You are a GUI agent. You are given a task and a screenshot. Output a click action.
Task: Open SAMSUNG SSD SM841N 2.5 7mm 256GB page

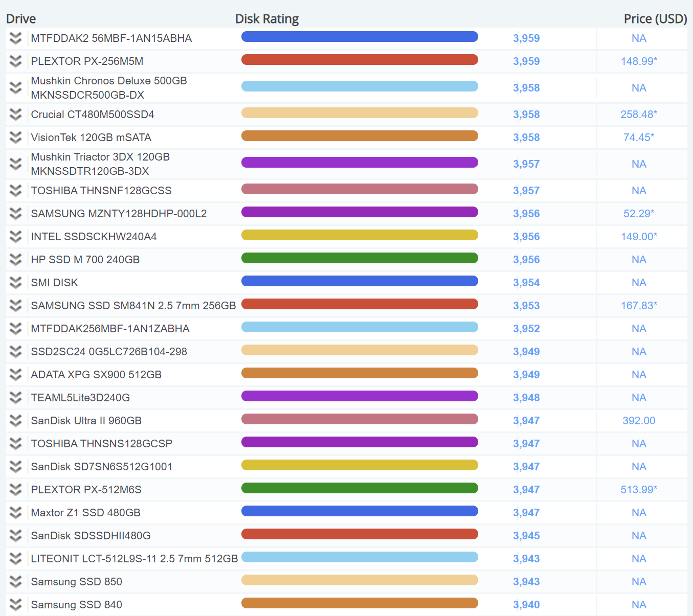(x=133, y=306)
